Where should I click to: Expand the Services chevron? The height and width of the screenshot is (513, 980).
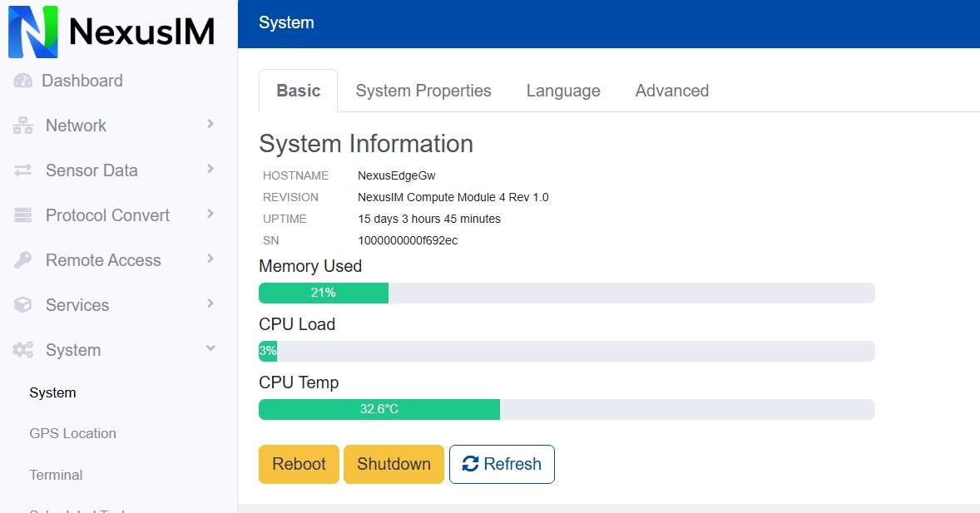(x=210, y=304)
